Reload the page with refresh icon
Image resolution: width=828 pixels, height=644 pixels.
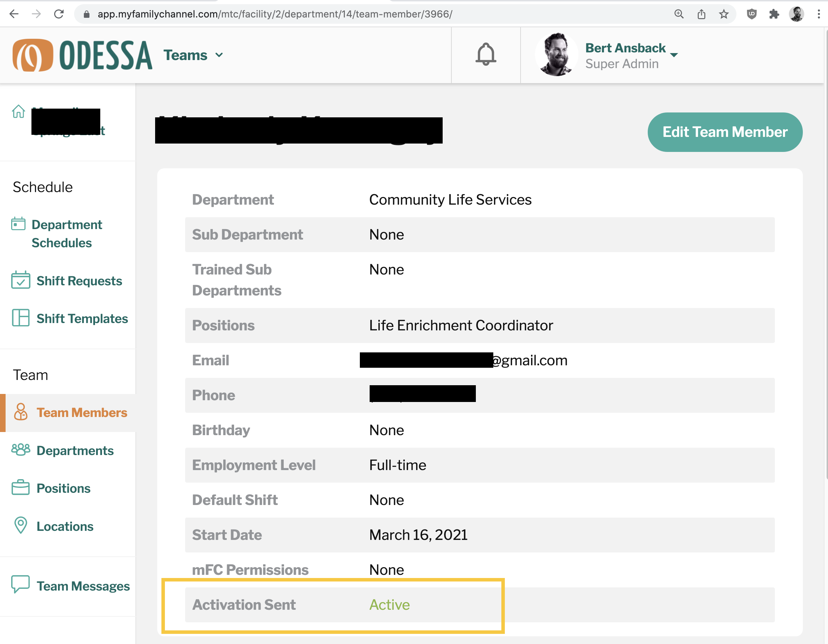click(59, 14)
